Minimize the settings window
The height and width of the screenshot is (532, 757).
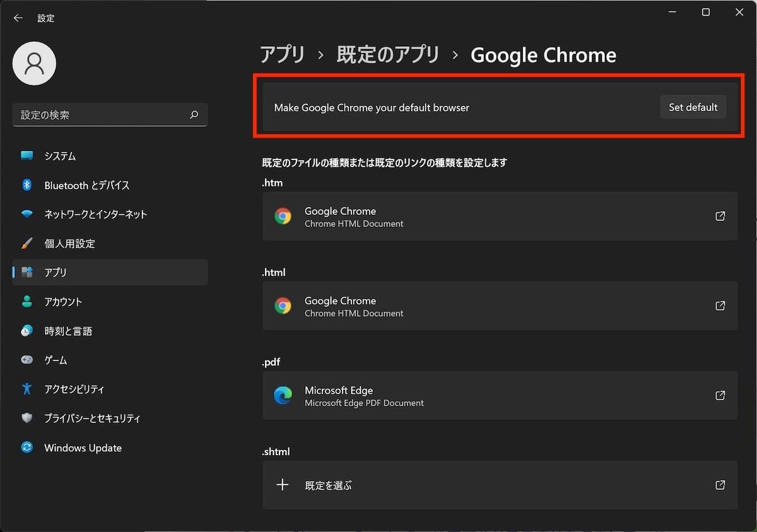pyautogui.click(x=672, y=13)
